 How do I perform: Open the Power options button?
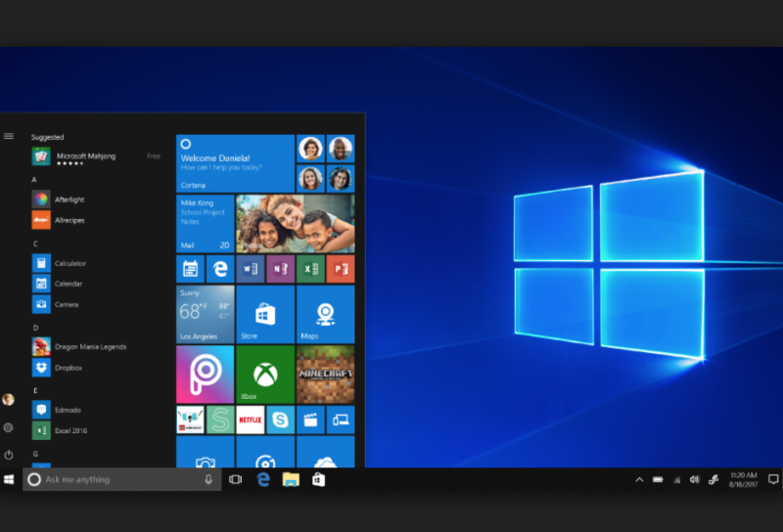pos(9,455)
